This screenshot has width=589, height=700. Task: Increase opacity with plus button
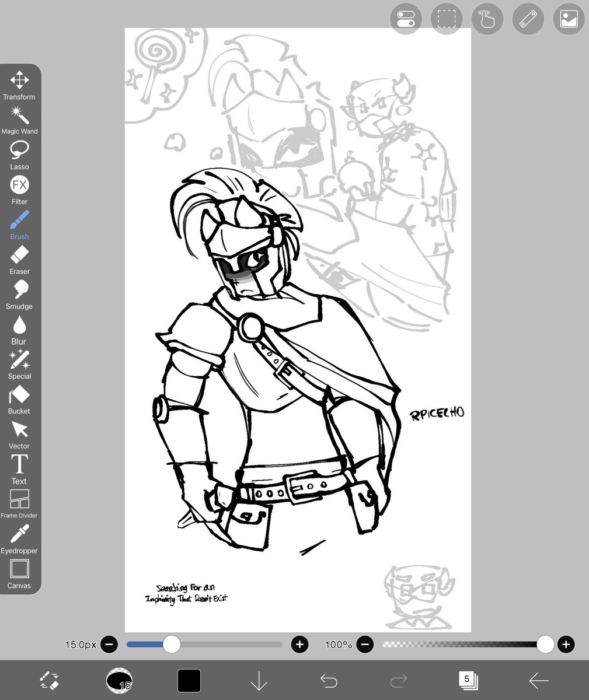[566, 645]
